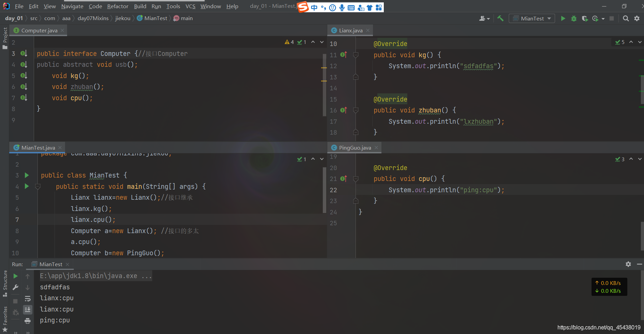
Task: Collapse main method fold in MianTest
Action: pyautogui.click(x=38, y=186)
